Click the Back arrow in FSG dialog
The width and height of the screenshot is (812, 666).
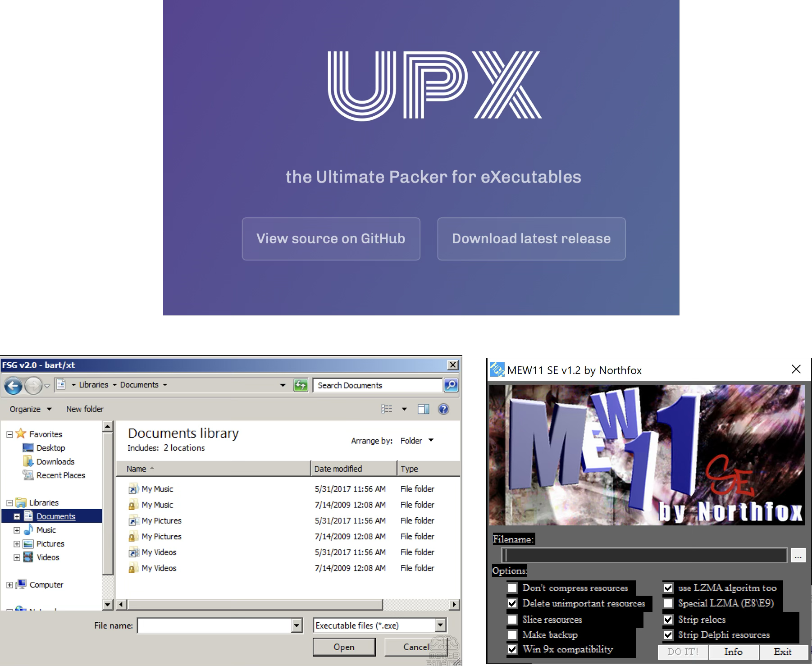14,386
